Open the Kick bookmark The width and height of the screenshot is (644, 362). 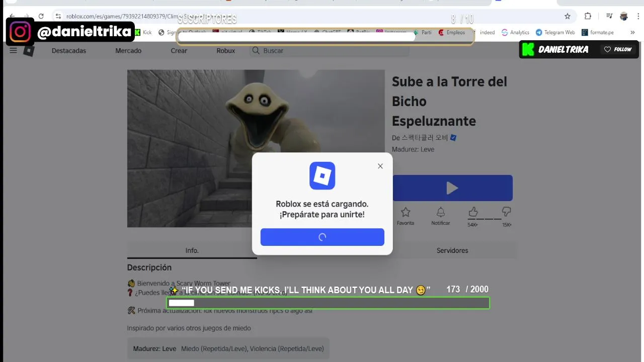pyautogui.click(x=143, y=32)
